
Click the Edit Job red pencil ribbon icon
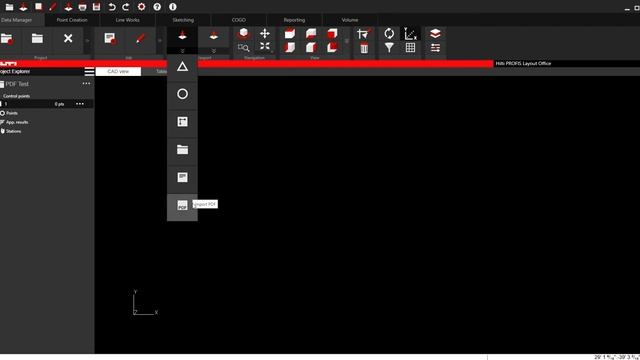[x=140, y=39]
